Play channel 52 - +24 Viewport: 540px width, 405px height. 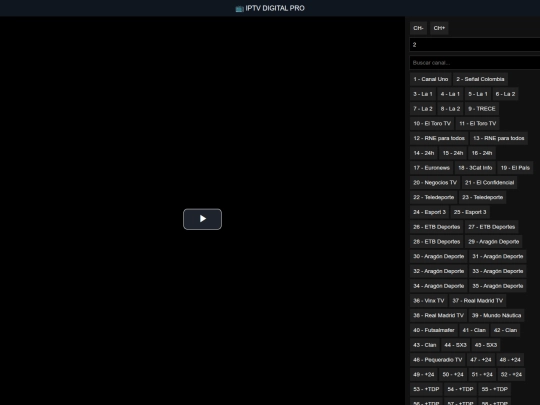[511, 375]
